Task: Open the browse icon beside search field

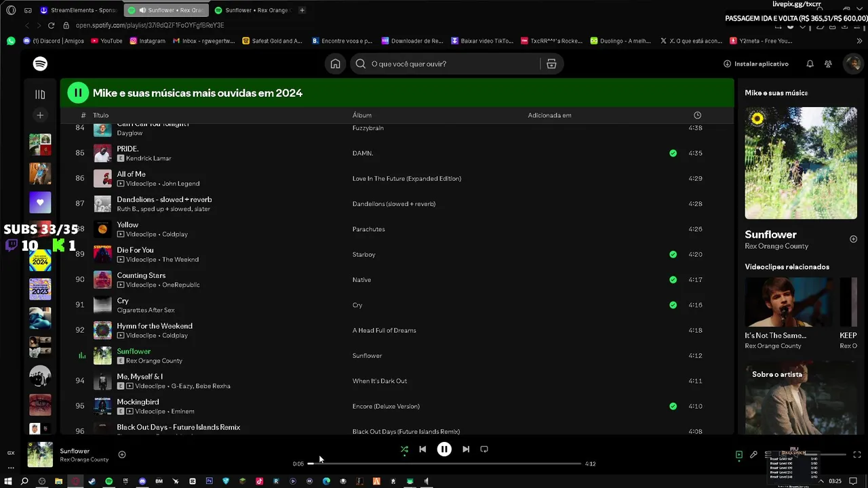Action: click(551, 64)
